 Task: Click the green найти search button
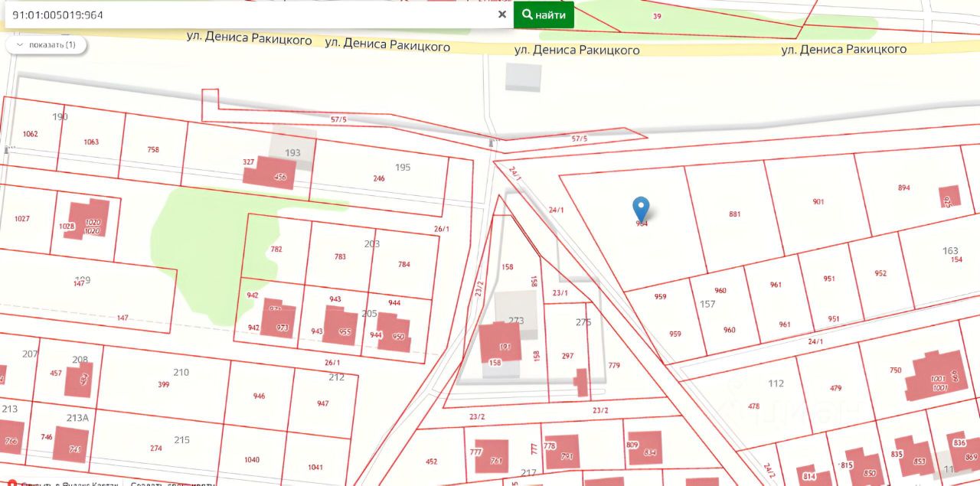(544, 15)
